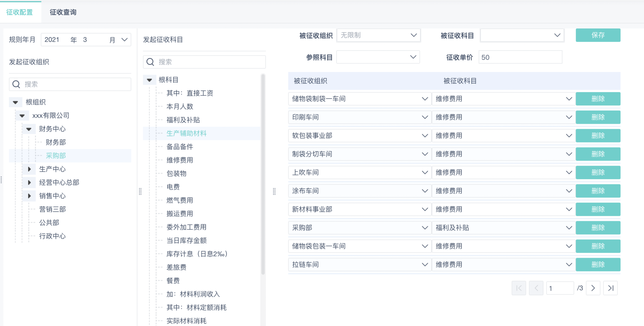
Task: Click drag handle between organization and subject panels
Action: pos(140,191)
